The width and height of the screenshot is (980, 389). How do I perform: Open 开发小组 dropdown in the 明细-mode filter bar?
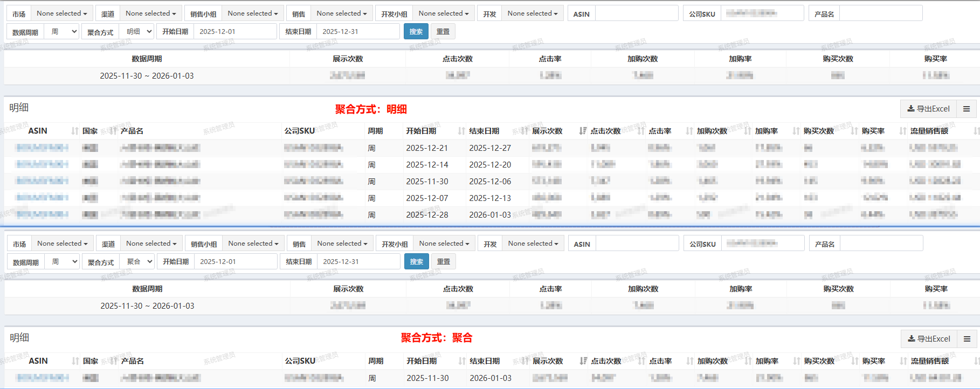coord(444,13)
